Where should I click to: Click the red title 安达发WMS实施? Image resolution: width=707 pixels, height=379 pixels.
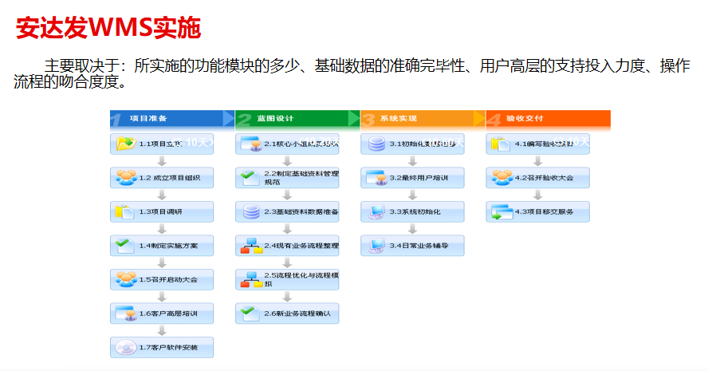(108, 28)
